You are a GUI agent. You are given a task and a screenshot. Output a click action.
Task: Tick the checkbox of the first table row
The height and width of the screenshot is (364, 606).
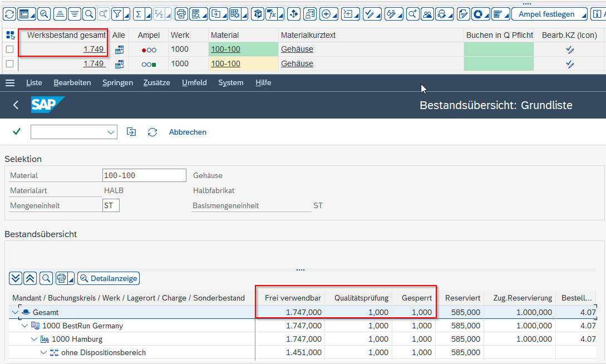9,50
